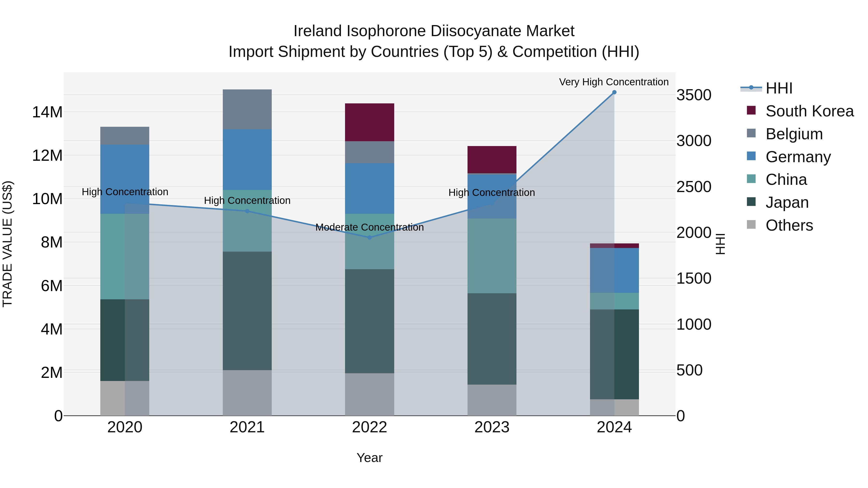Click 'High Concentration' label above 2021
This screenshot has width=868, height=488.
coord(247,201)
